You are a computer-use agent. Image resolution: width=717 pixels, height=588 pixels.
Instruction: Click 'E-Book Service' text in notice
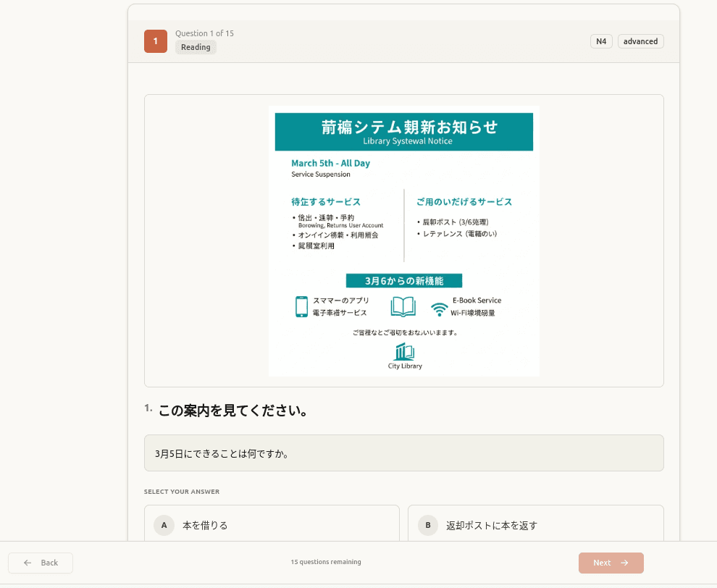coord(477,301)
